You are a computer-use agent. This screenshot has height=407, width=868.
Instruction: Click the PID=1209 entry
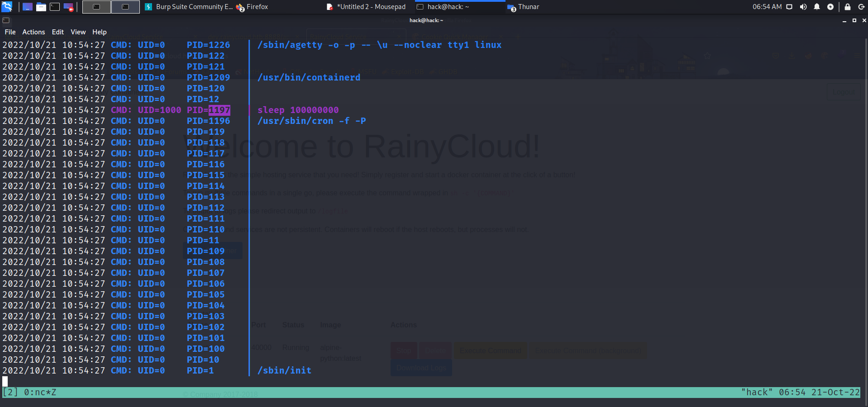[208, 77]
